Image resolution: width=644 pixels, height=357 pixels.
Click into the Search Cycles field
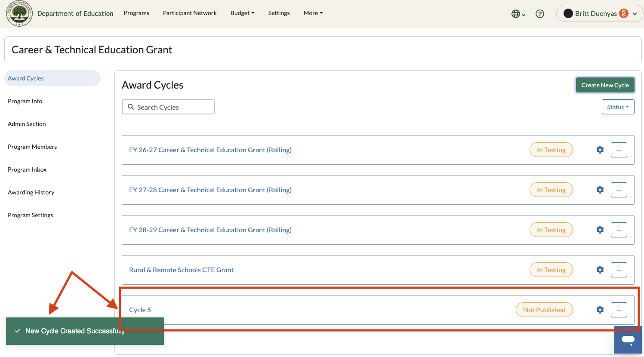pyautogui.click(x=168, y=107)
